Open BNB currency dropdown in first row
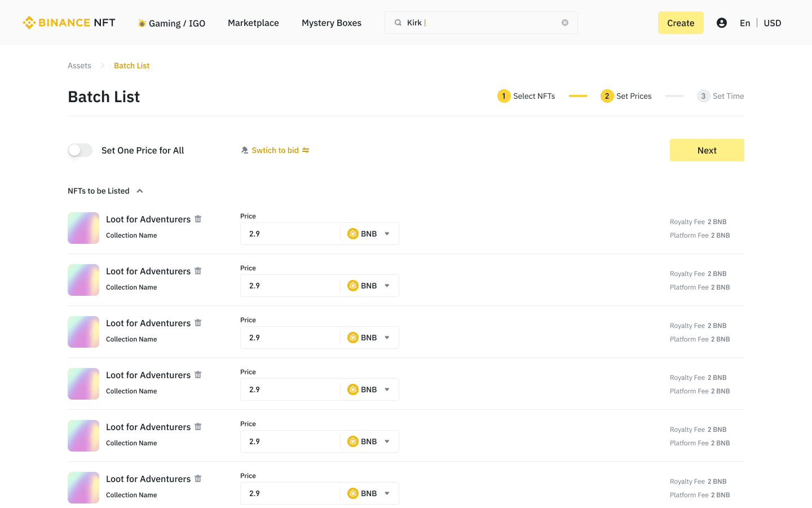812x508 pixels. coord(369,234)
